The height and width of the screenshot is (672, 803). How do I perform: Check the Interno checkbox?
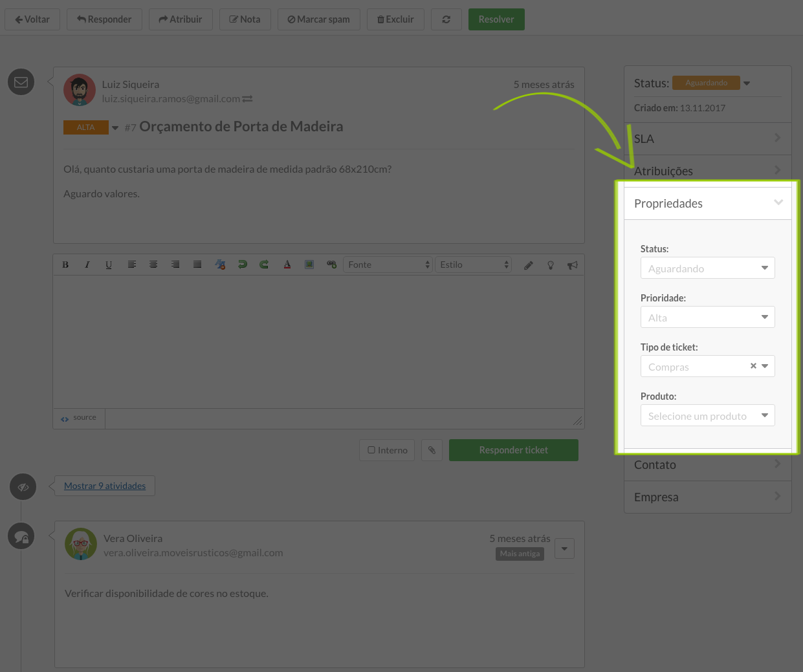[x=371, y=450]
